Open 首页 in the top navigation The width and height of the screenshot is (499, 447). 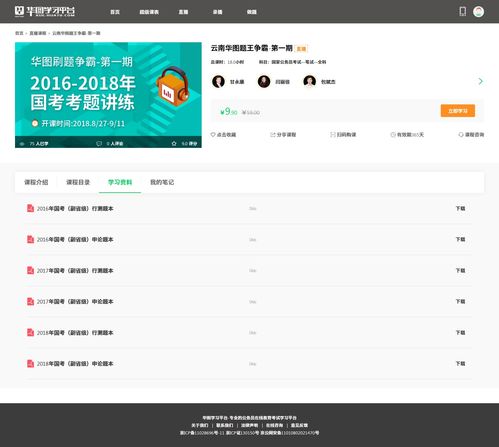click(115, 12)
